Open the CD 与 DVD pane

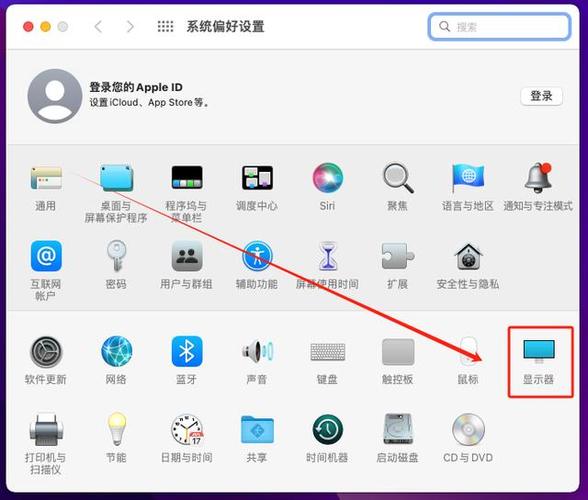(468, 429)
